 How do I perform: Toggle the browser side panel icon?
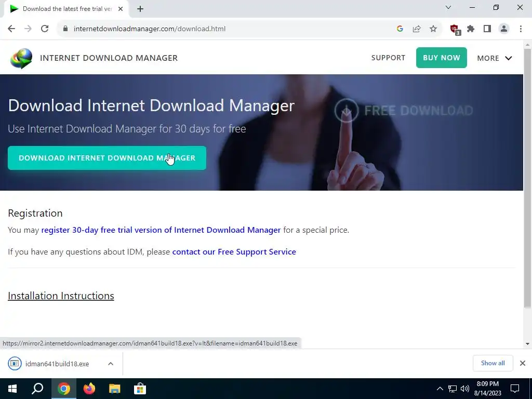(x=487, y=29)
